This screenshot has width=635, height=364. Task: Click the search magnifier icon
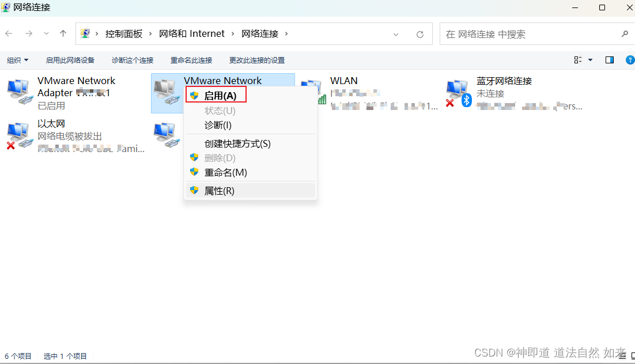click(625, 34)
